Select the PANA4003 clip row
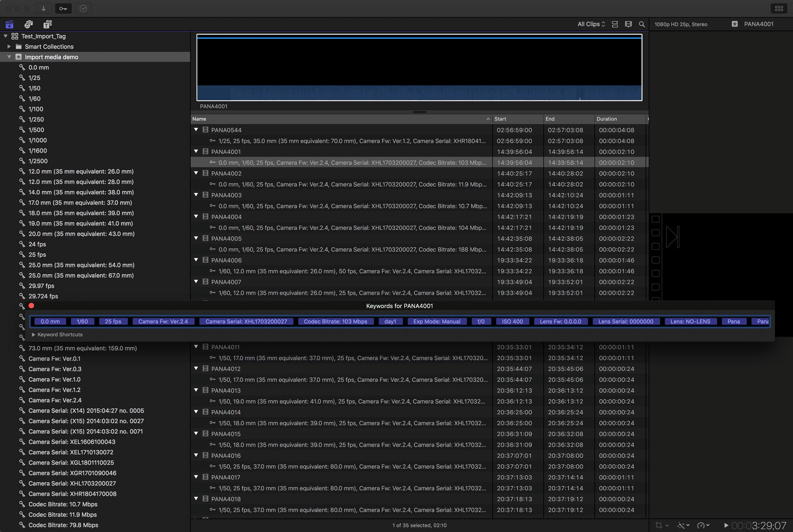The width and height of the screenshot is (793, 532). tap(419, 195)
